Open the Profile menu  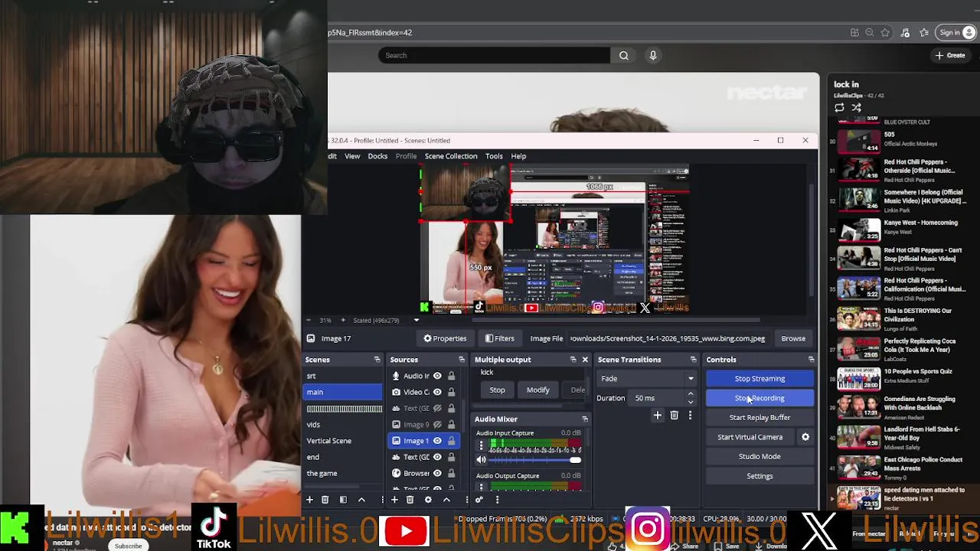[406, 156]
